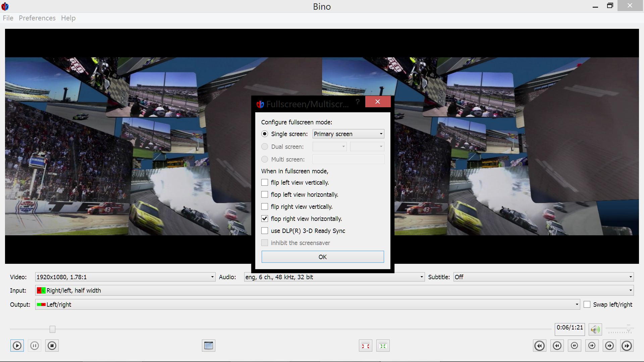Open the Preferences menu
This screenshot has width=644, height=362.
[37, 18]
